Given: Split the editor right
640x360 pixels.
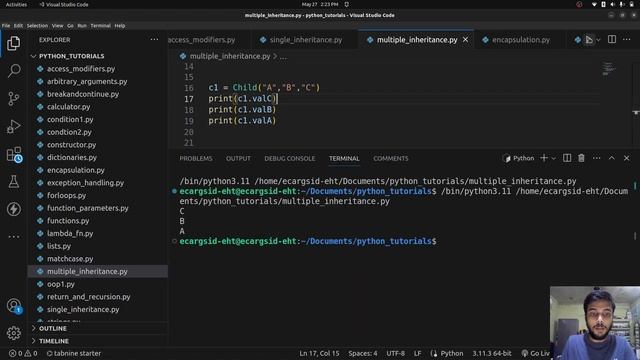Looking at the screenshot, I should (612, 40).
